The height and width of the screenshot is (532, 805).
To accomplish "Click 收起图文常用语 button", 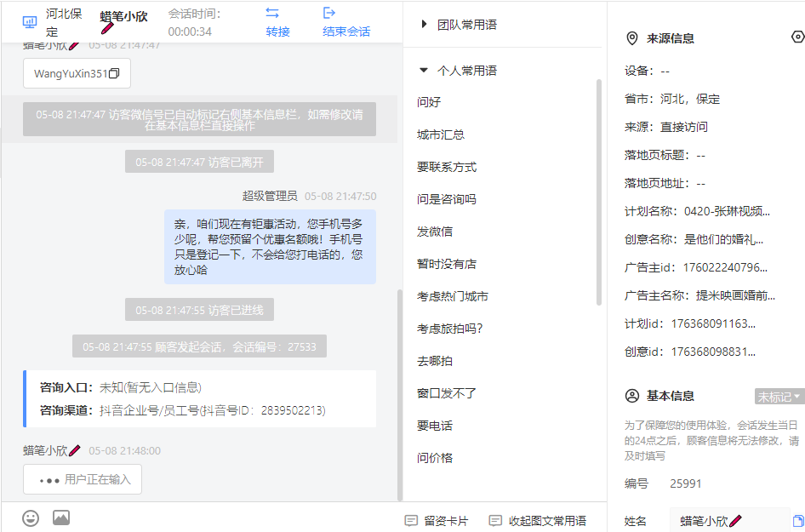I will 538,521.
